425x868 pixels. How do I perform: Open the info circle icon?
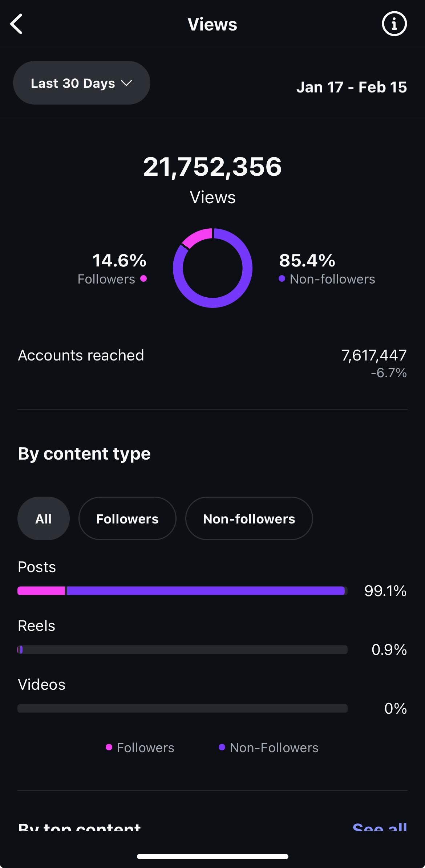point(394,24)
